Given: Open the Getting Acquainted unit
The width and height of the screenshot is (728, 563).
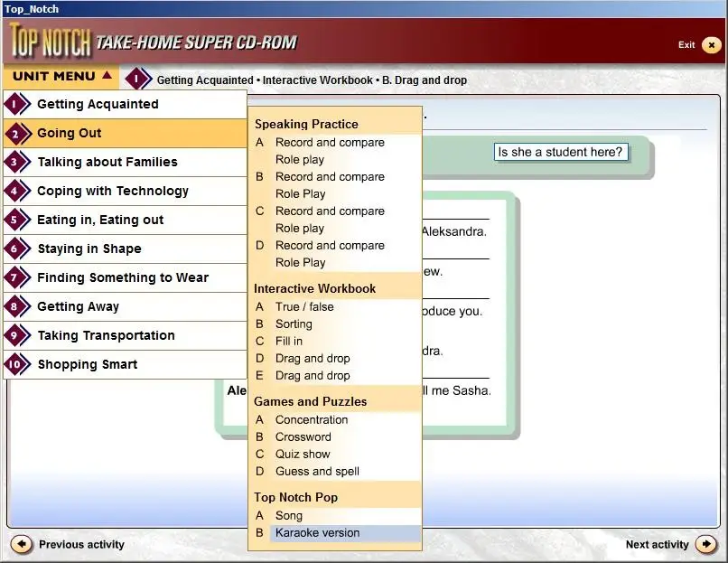Looking at the screenshot, I should tap(125, 104).
